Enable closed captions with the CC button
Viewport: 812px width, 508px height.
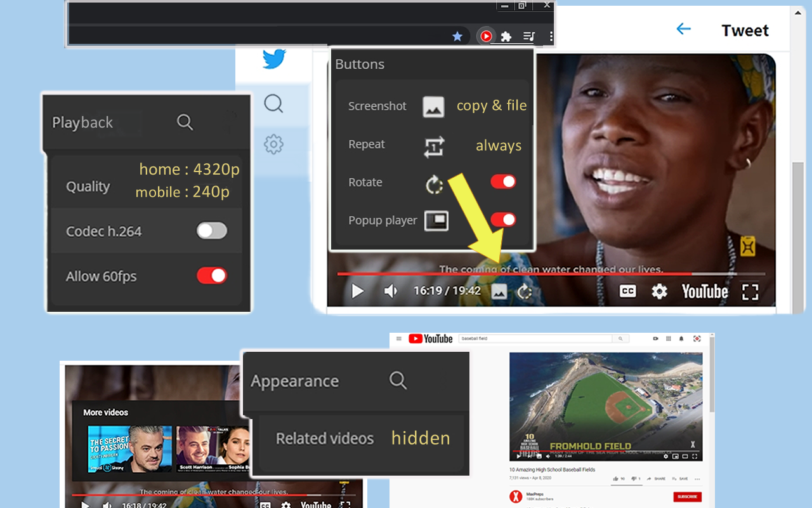click(627, 291)
